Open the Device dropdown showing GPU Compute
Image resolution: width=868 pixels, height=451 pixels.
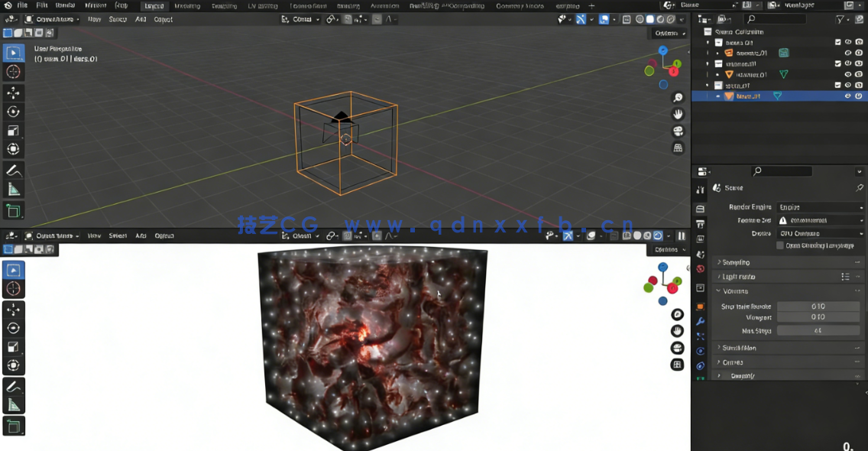pos(821,233)
